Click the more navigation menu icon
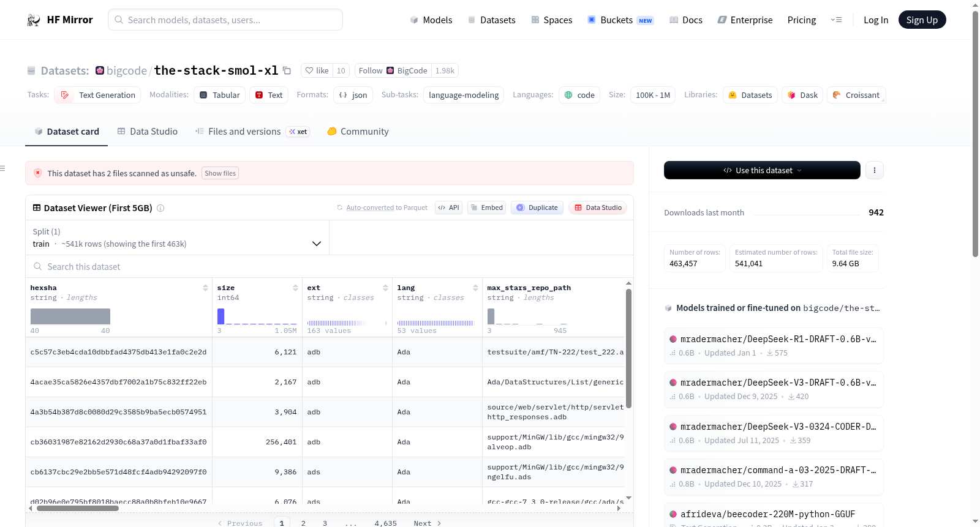980x527 pixels. point(836,20)
